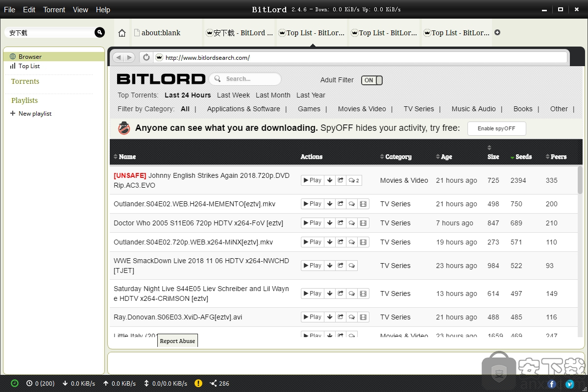Click the Report Abuse button
Image resolution: width=588 pixels, height=392 pixels.
click(177, 341)
